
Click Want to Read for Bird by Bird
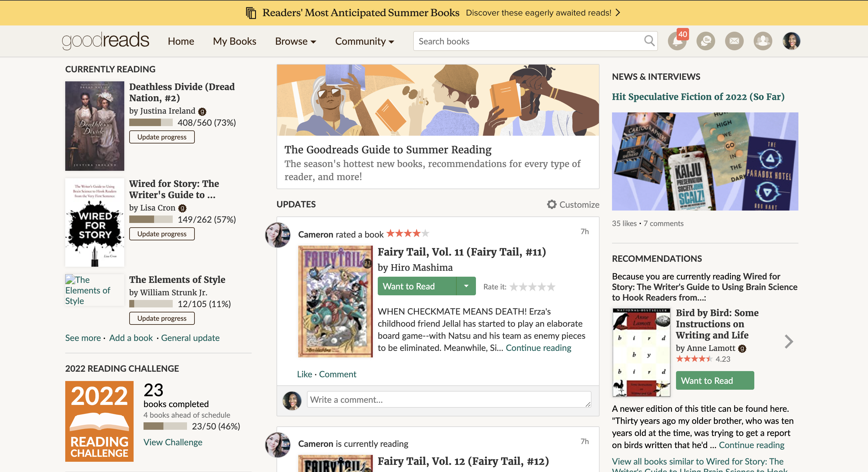click(715, 381)
